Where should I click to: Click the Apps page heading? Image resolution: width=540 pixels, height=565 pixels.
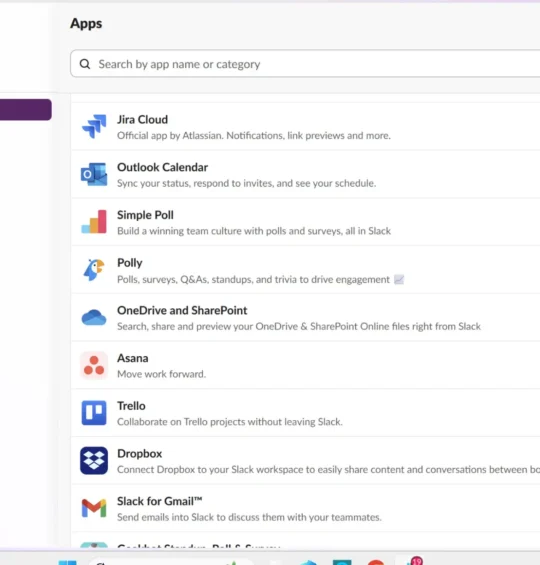click(x=86, y=24)
